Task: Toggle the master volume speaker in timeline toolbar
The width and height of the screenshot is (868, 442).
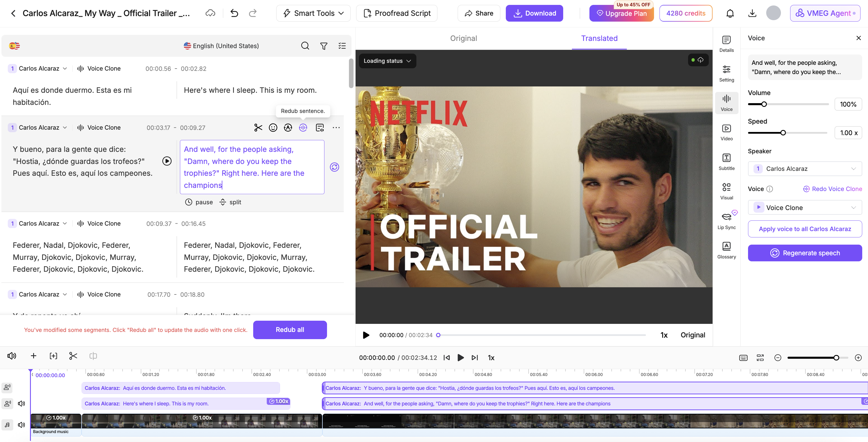Action: pos(12,356)
